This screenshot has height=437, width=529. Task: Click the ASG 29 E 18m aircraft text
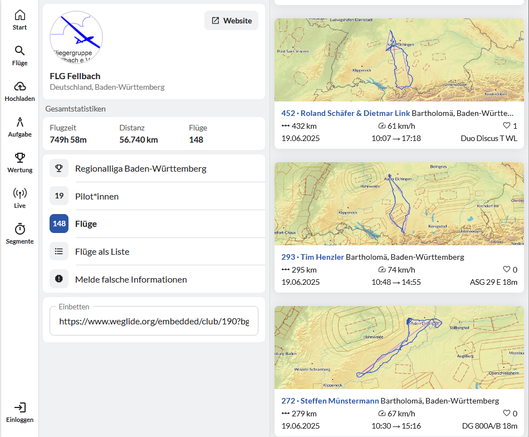(x=494, y=282)
